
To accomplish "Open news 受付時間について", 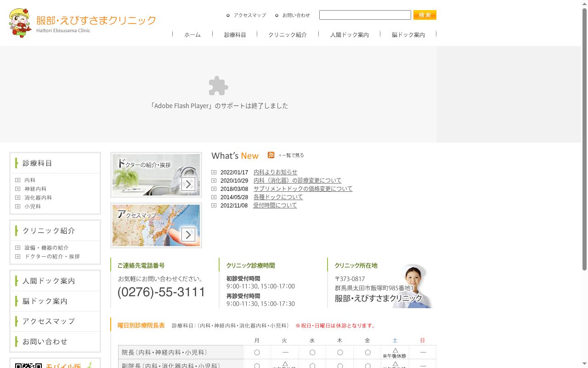I will (x=275, y=205).
